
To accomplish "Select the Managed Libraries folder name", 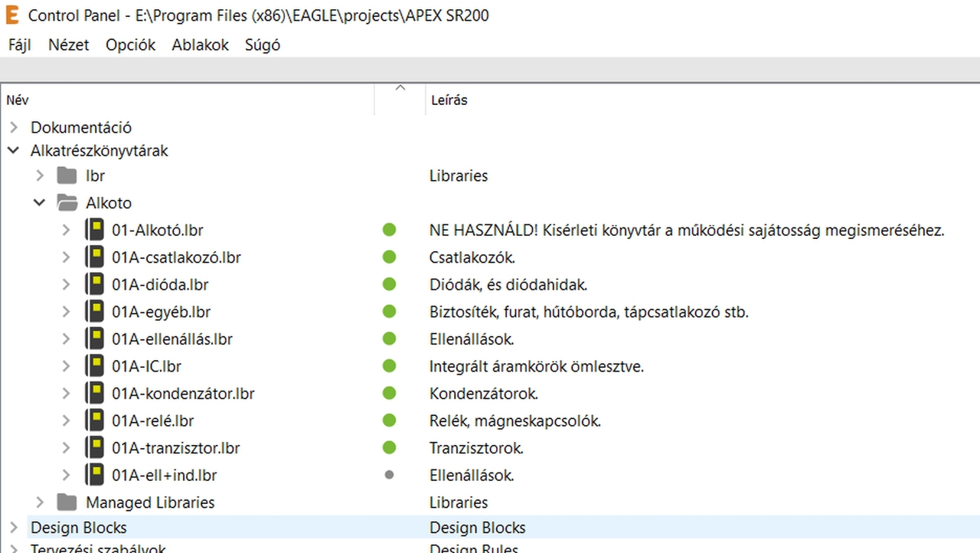I will point(150,502).
